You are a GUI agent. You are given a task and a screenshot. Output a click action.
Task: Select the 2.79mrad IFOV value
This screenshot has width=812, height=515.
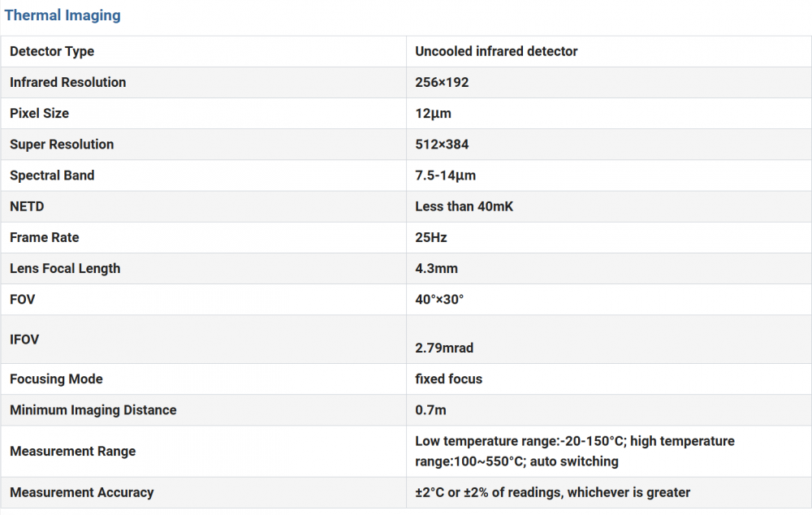(x=444, y=348)
